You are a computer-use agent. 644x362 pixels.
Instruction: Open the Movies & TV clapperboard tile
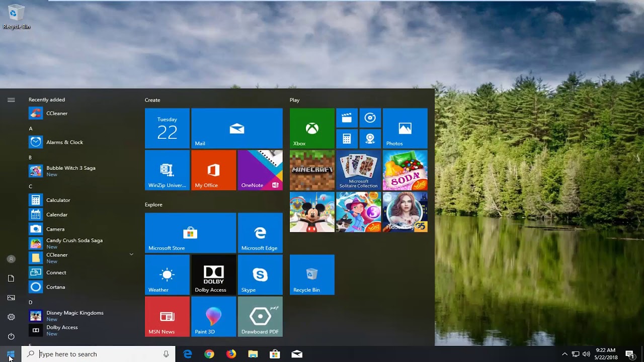347,118
